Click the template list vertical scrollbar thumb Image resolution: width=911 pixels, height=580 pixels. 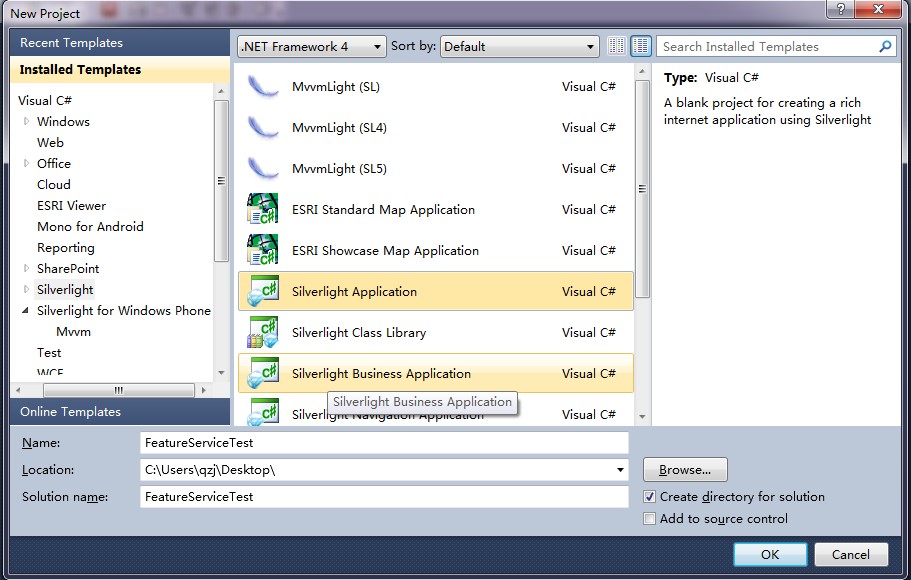click(642, 189)
